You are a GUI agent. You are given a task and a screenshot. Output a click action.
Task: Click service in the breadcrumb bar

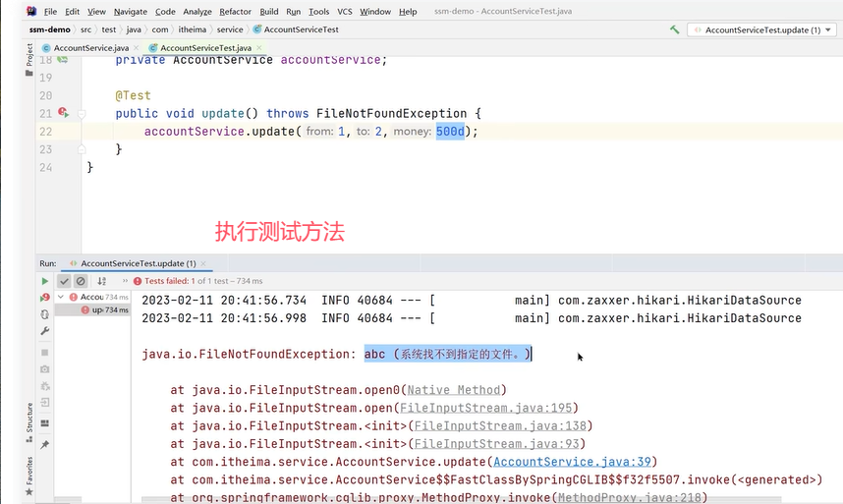(x=230, y=29)
